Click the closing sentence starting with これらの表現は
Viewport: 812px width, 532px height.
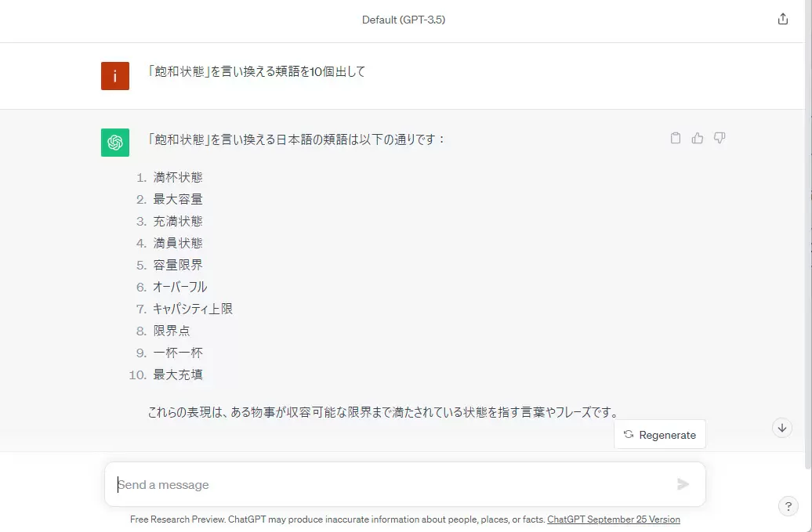pos(384,412)
